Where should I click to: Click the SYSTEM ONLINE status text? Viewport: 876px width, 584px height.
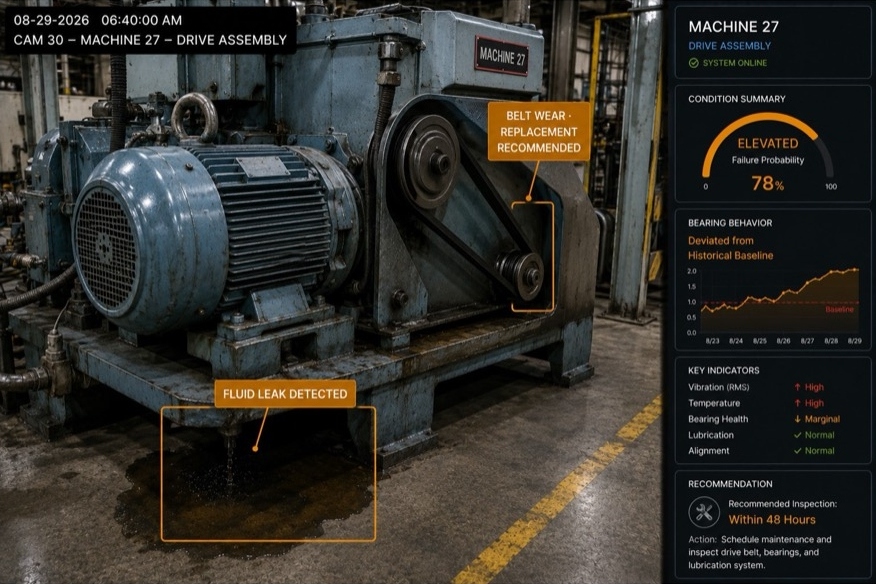point(735,63)
